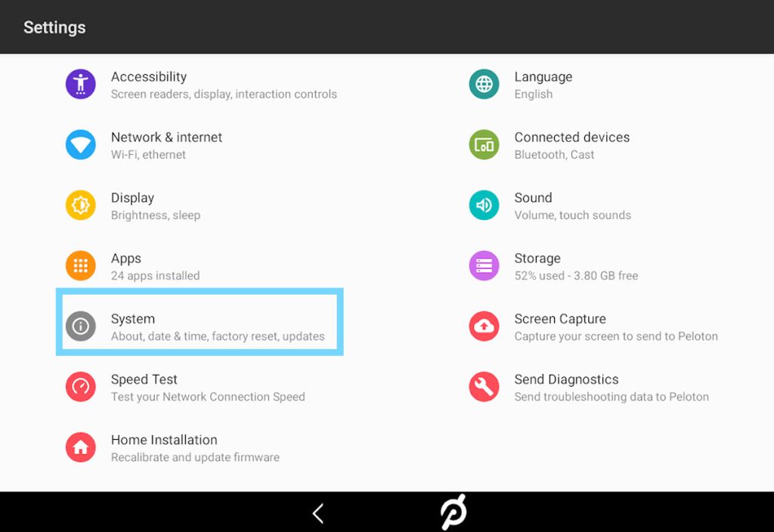
Task: Click the green Connected devices icon
Action: 484,145
